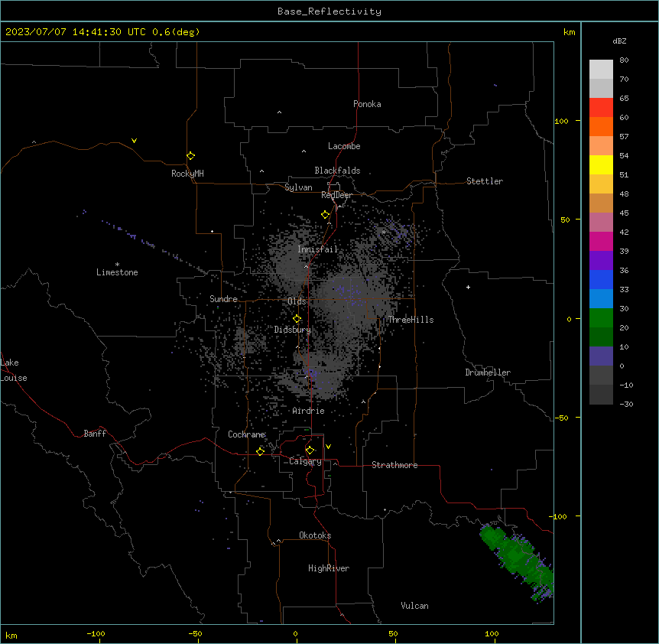Click the yellow V marker northeast of Calgary
This screenshot has width=659, height=644.
pos(328,447)
